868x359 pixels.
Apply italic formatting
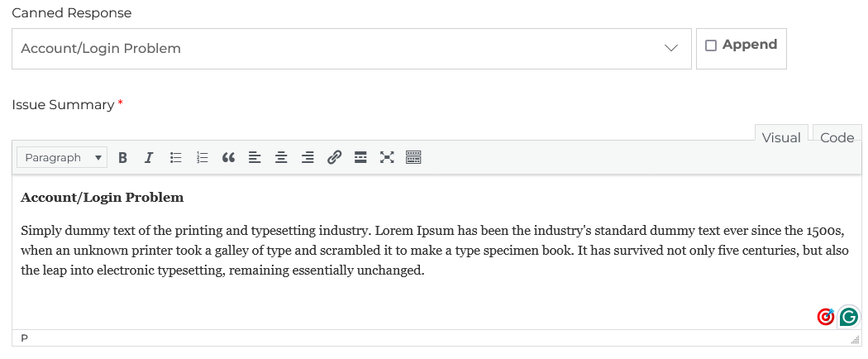click(149, 157)
